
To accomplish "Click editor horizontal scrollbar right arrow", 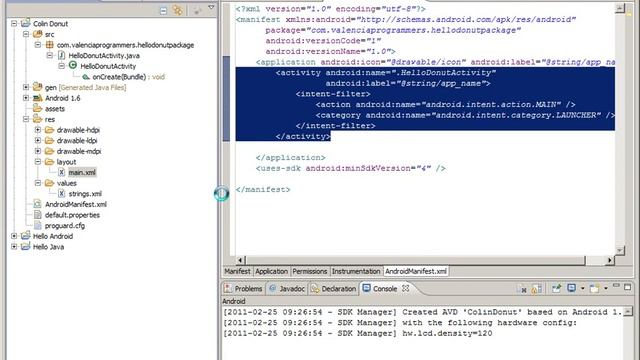I will point(610,260).
